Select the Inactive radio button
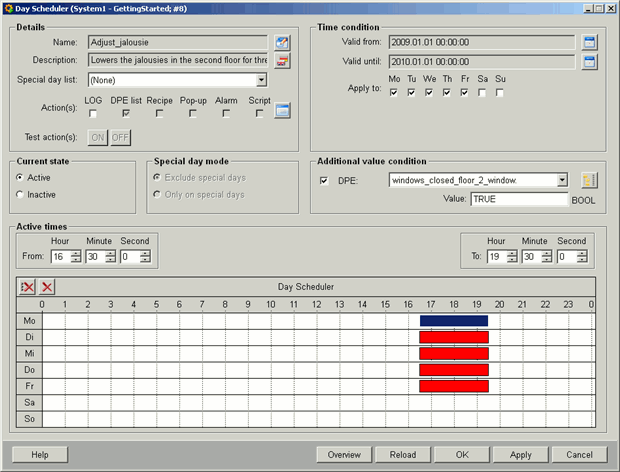The width and height of the screenshot is (620, 472). 21,194
